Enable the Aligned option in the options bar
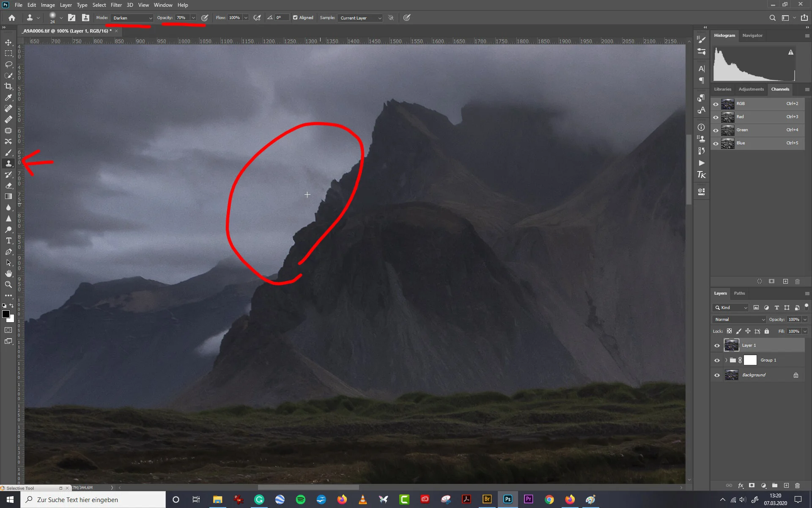The image size is (812, 508). [x=295, y=17]
